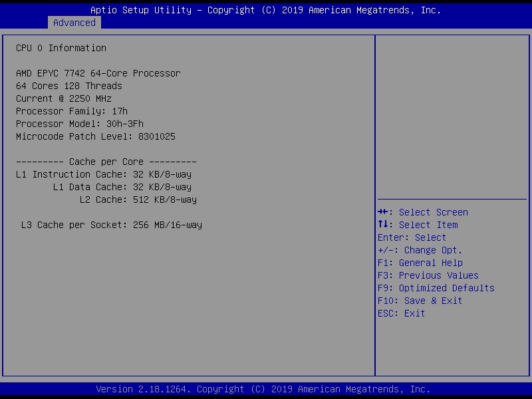Image resolution: width=532 pixels, height=399 pixels.
Task: Select the AMD EPYC 7742 processor line
Action: pos(98,73)
